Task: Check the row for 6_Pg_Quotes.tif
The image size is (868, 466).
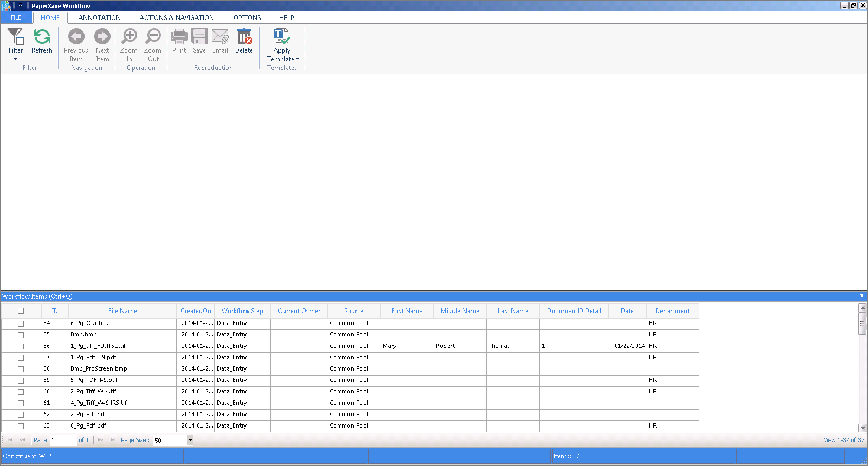Action: (x=21, y=323)
